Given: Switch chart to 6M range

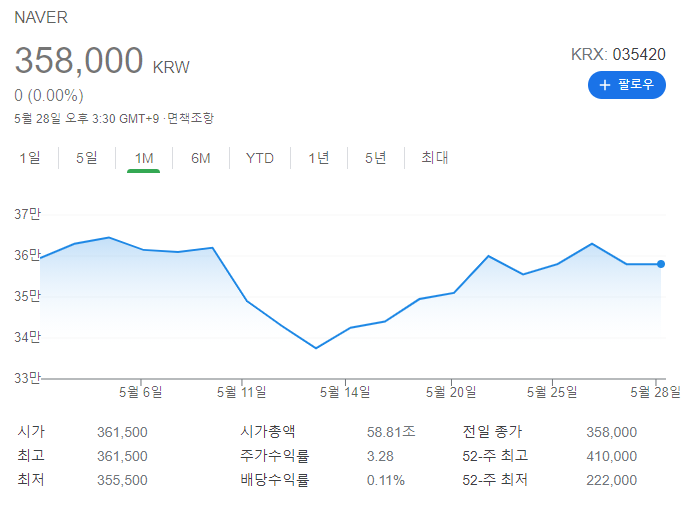Looking at the screenshot, I should [x=201, y=158].
